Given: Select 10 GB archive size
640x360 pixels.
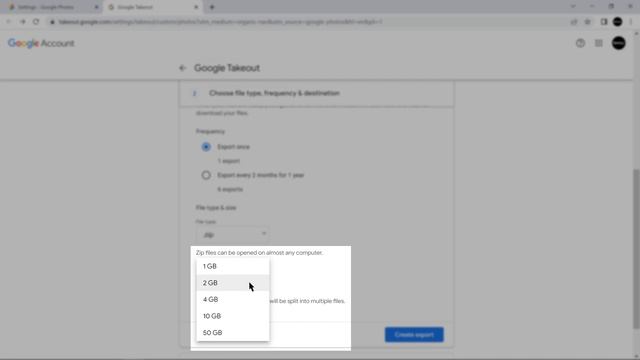Looking at the screenshot, I should pos(233,316).
